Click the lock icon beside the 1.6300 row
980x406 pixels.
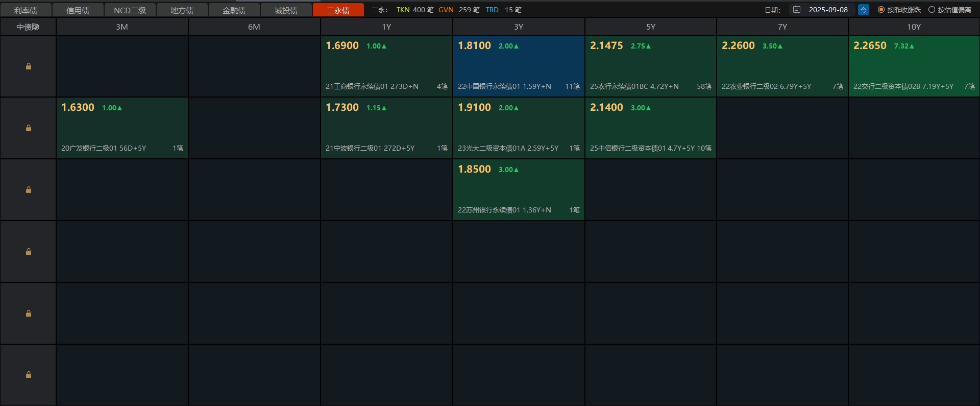(29, 128)
